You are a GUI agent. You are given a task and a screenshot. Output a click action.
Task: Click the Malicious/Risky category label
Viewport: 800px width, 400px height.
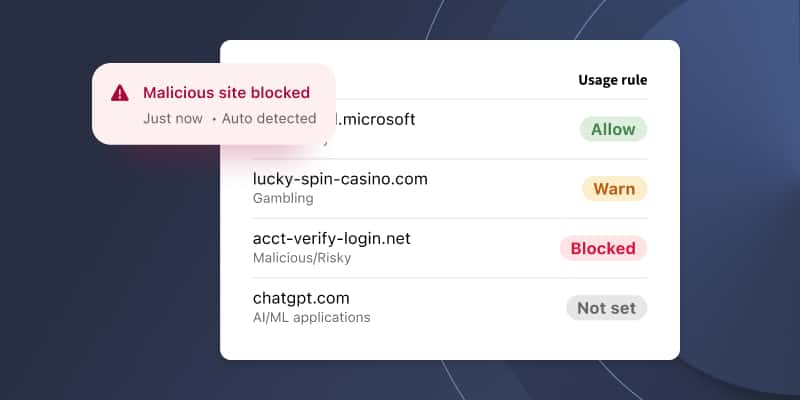(302, 258)
